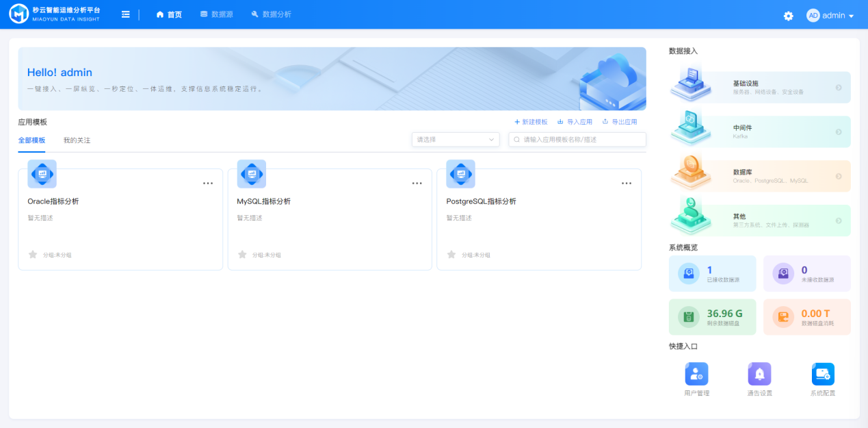The width and height of the screenshot is (868, 428).
Task: Click 导入应用 button
Action: click(575, 122)
